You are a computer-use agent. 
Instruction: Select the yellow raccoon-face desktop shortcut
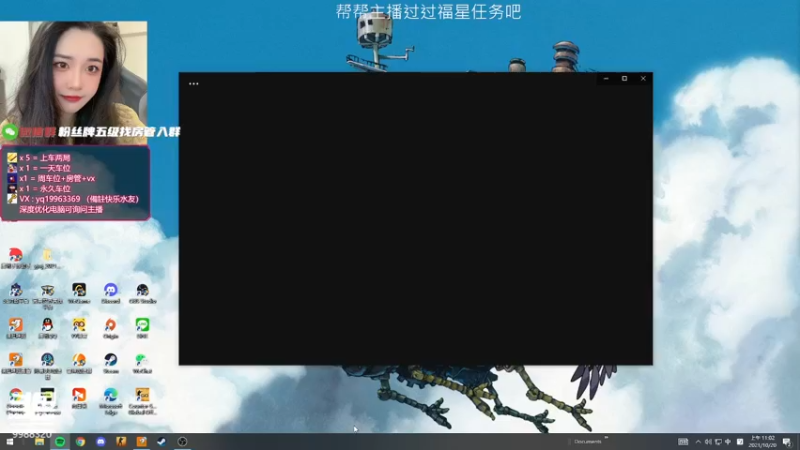[79, 329]
